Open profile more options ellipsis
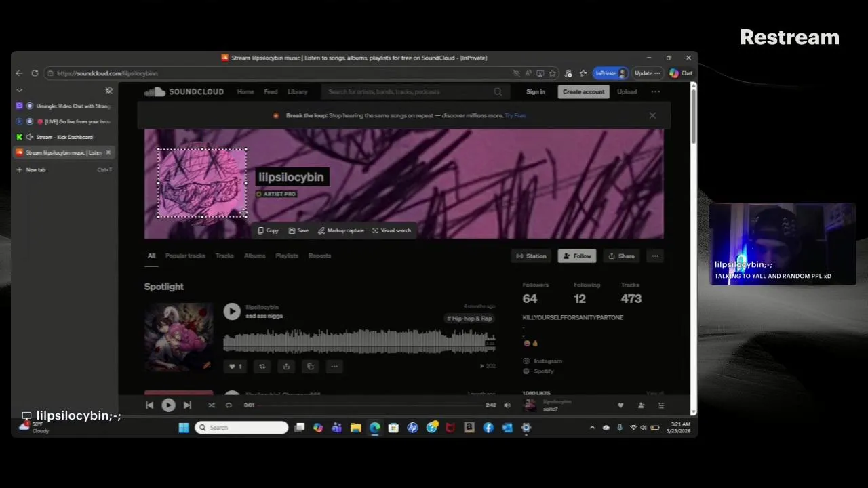The height and width of the screenshot is (488, 868). pyautogui.click(x=655, y=256)
